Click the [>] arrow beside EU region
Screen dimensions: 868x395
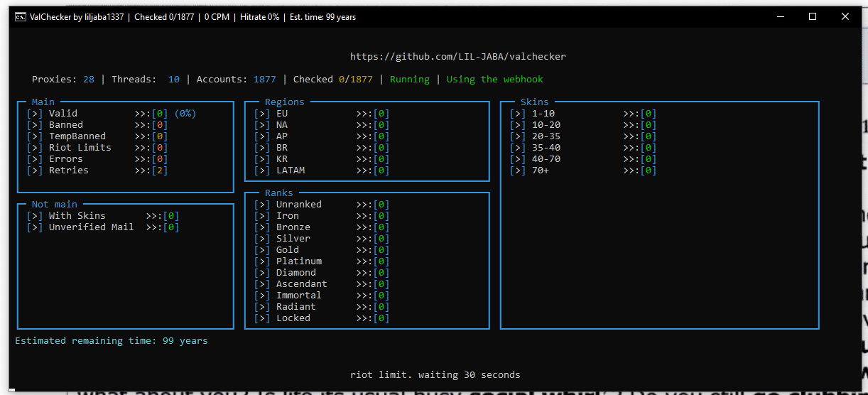[262, 114]
